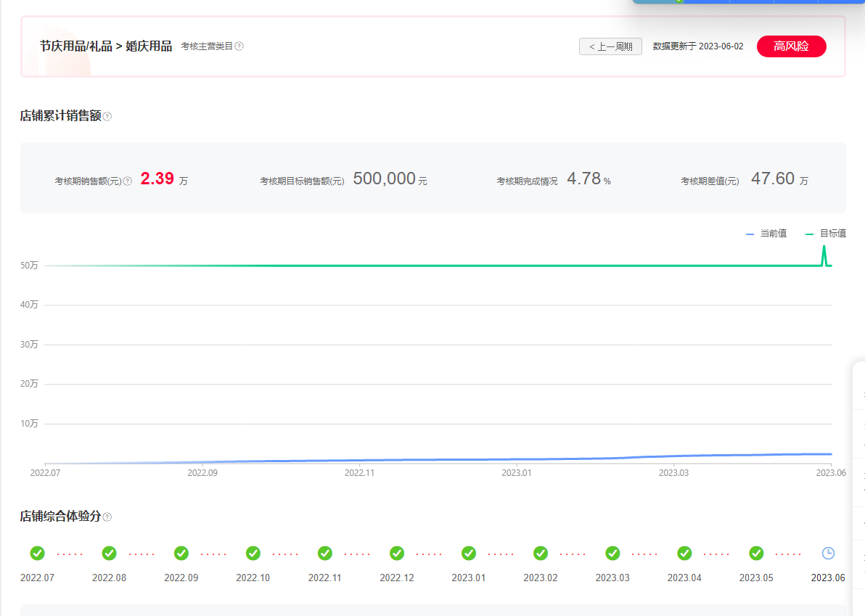Click the 2022.07 month label under timeline
This screenshot has height=616, width=865.
(x=38, y=578)
